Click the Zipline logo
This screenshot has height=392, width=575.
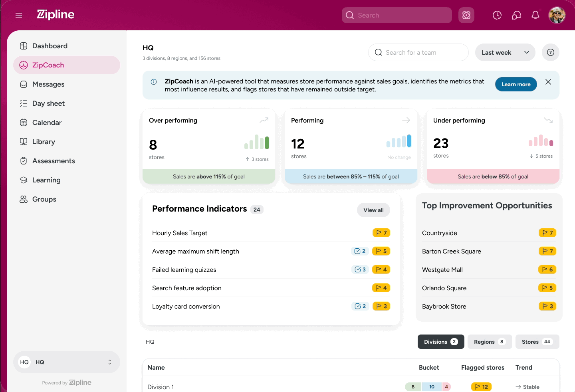click(x=56, y=15)
